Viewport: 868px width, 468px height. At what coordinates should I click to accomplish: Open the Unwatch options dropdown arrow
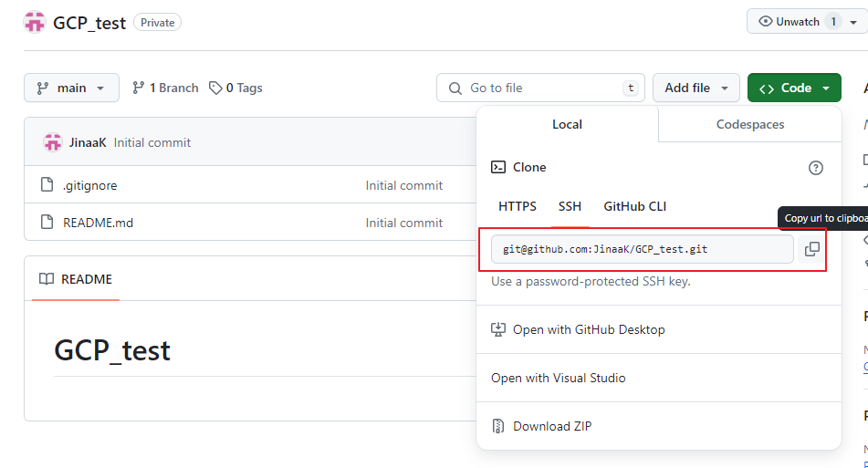pos(853,22)
